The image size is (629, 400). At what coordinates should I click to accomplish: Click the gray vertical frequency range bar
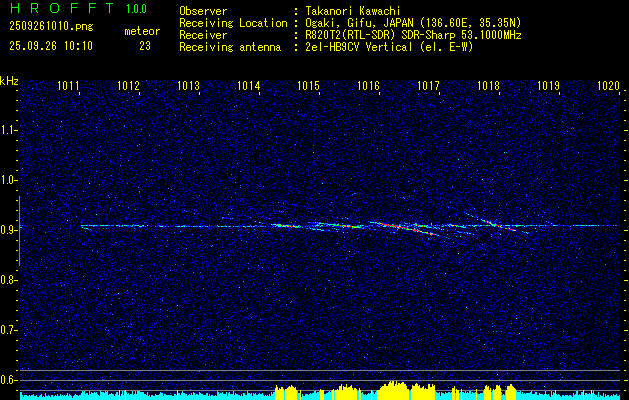[x=19, y=231]
